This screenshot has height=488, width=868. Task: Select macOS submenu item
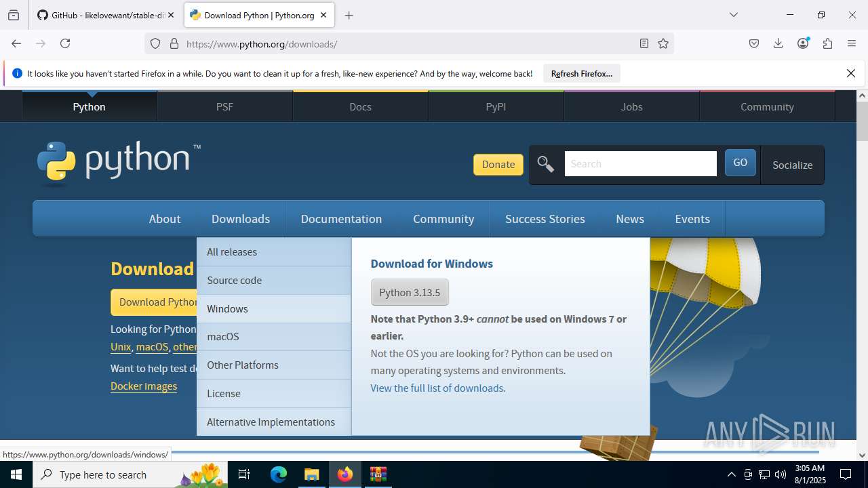274,337
